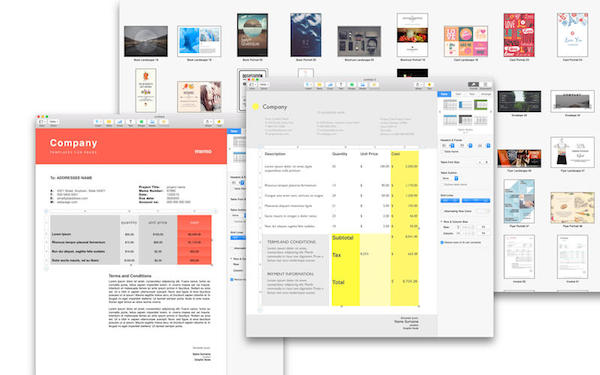Toggle Outline table name checkbox

pos(442,184)
